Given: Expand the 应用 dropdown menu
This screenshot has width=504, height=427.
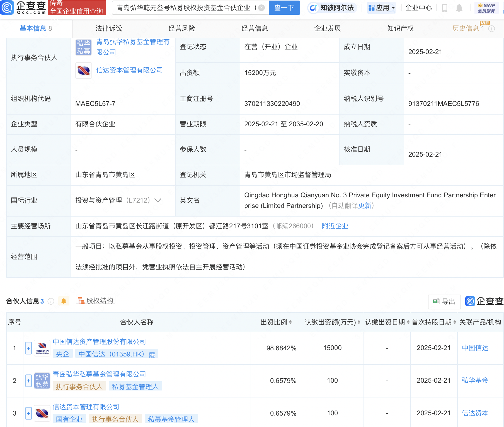Looking at the screenshot, I should (x=382, y=8).
